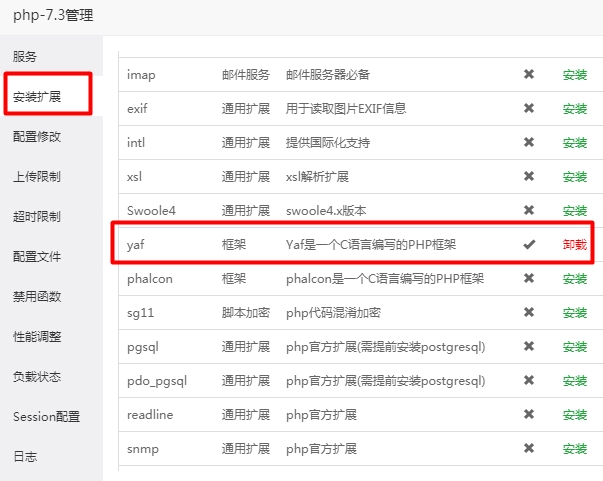Install the intl extension
Viewport: 603px width, 481px height.
575,143
